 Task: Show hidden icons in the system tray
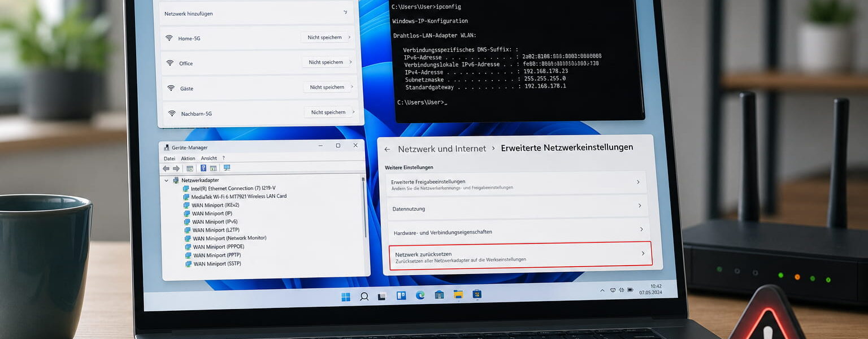click(602, 290)
